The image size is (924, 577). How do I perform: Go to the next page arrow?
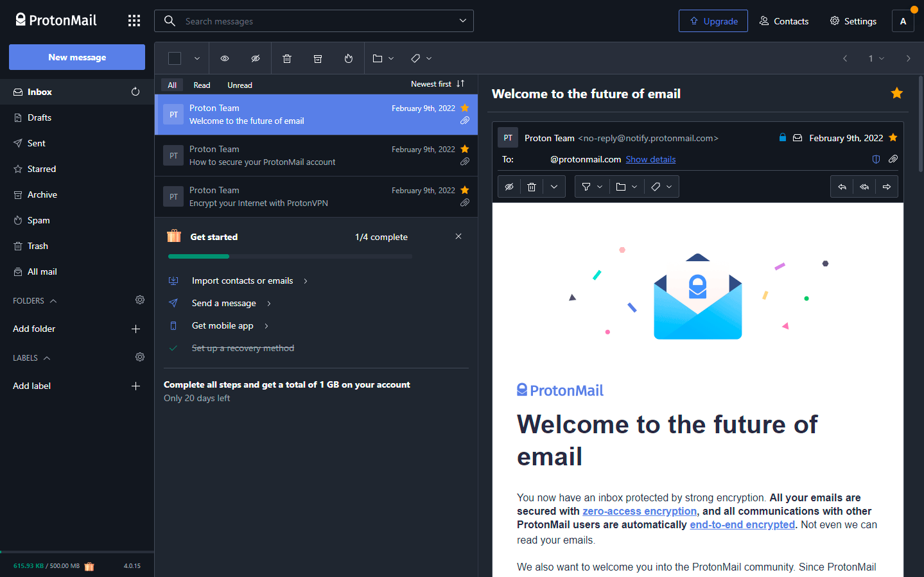pyautogui.click(x=908, y=58)
